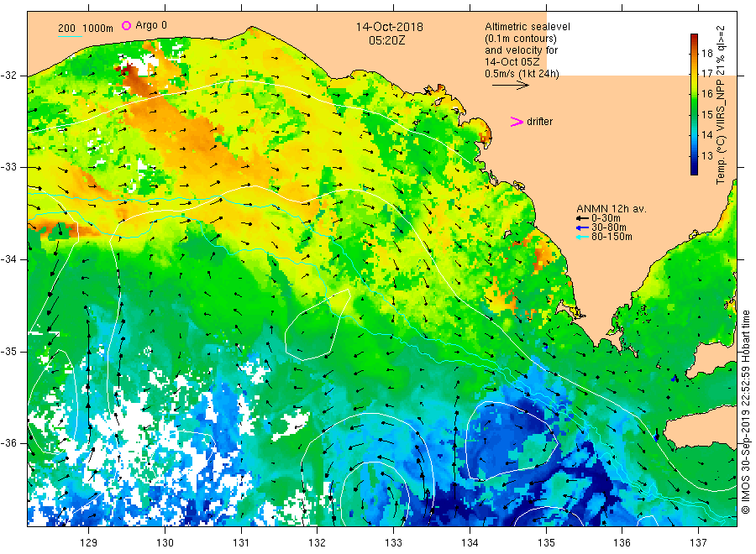Click the colorbar value 16

[706, 94]
